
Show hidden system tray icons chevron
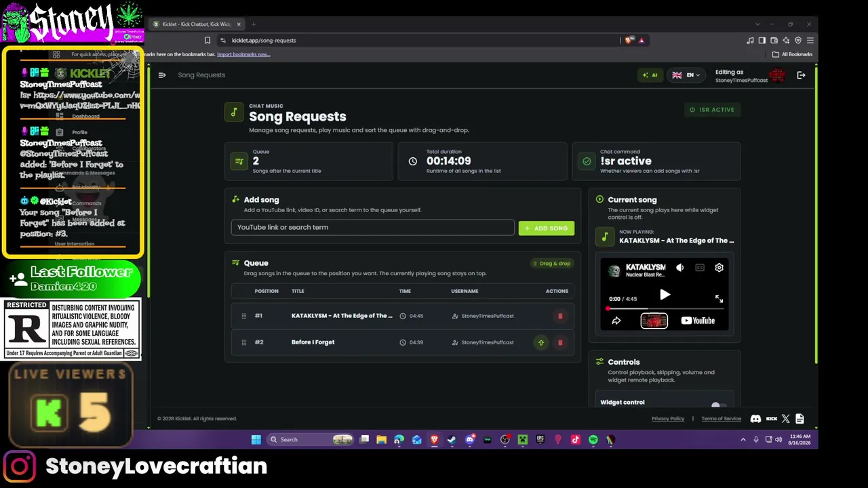(743, 440)
